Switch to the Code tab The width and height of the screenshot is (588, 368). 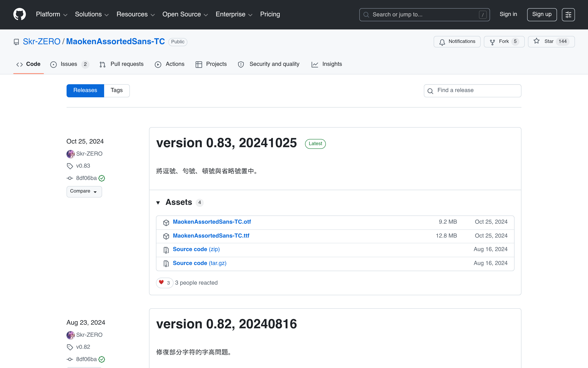click(28, 64)
